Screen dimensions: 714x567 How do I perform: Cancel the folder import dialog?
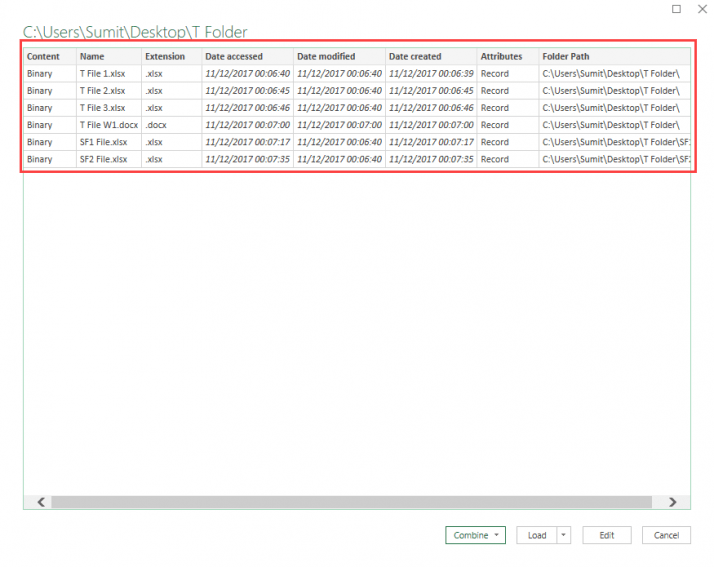[x=666, y=535]
